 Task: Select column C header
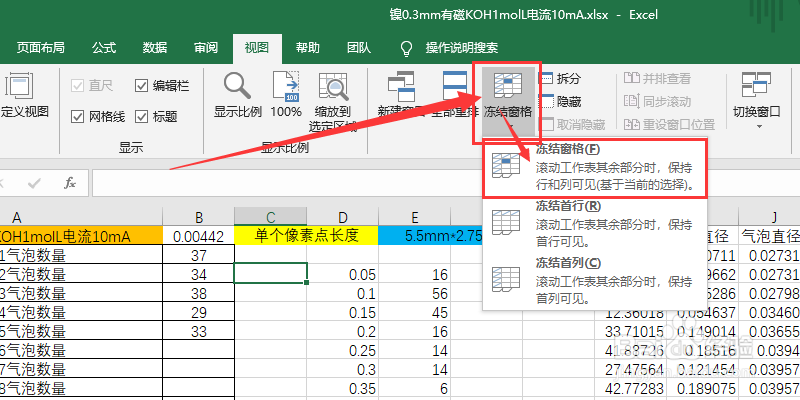pos(270,217)
